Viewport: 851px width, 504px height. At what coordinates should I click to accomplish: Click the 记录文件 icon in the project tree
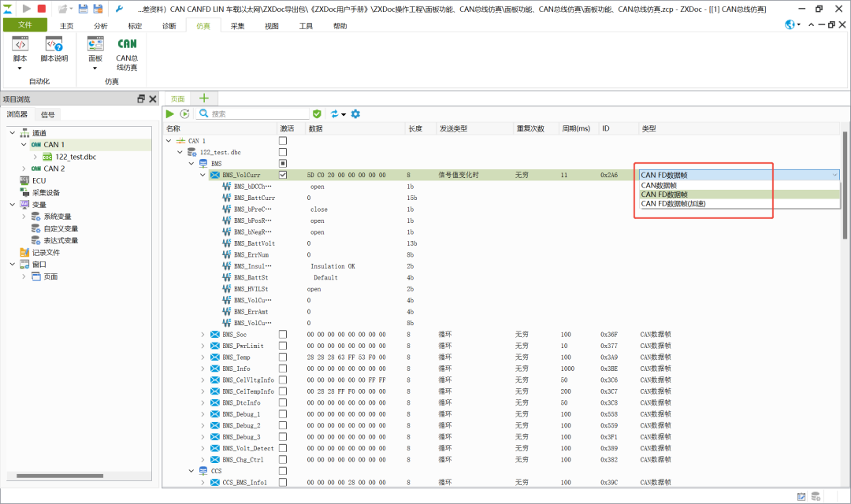tap(24, 252)
